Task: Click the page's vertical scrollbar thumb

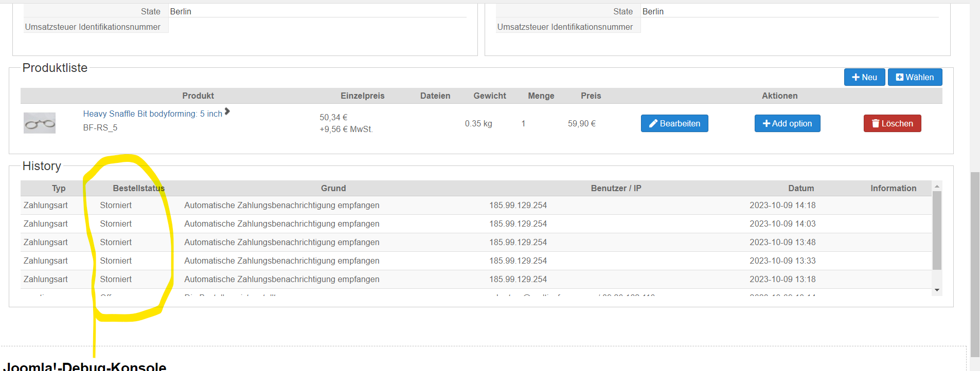Action: (x=974, y=264)
